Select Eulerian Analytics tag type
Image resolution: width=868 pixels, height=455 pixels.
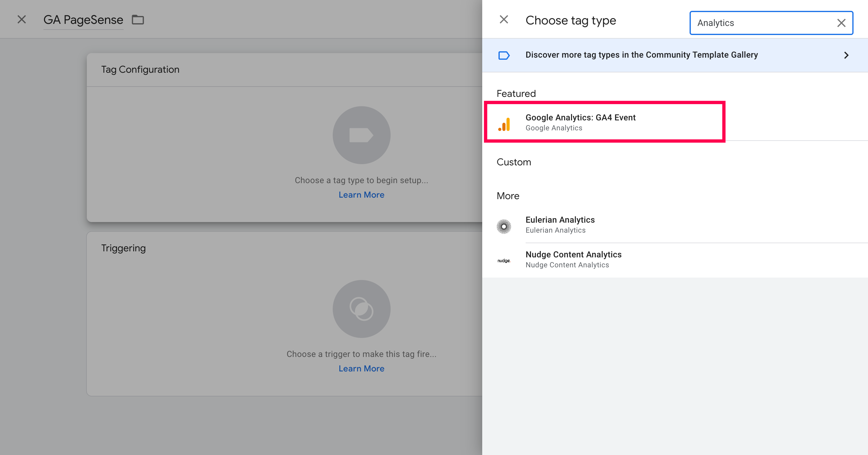560,224
